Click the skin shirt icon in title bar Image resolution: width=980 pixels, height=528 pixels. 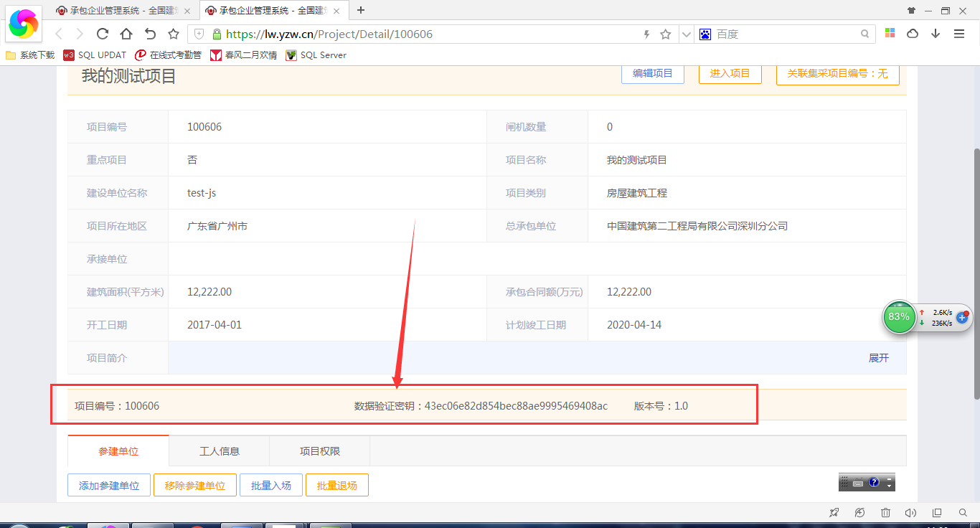point(912,10)
